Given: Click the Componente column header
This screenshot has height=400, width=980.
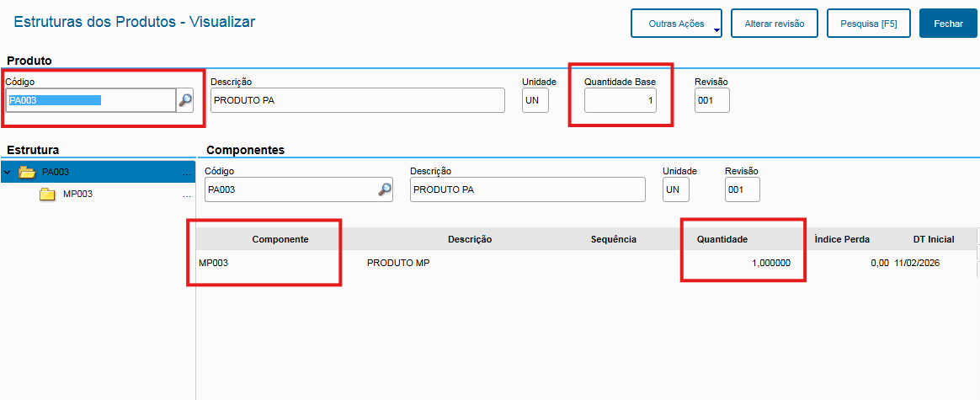Looking at the screenshot, I should point(280,239).
